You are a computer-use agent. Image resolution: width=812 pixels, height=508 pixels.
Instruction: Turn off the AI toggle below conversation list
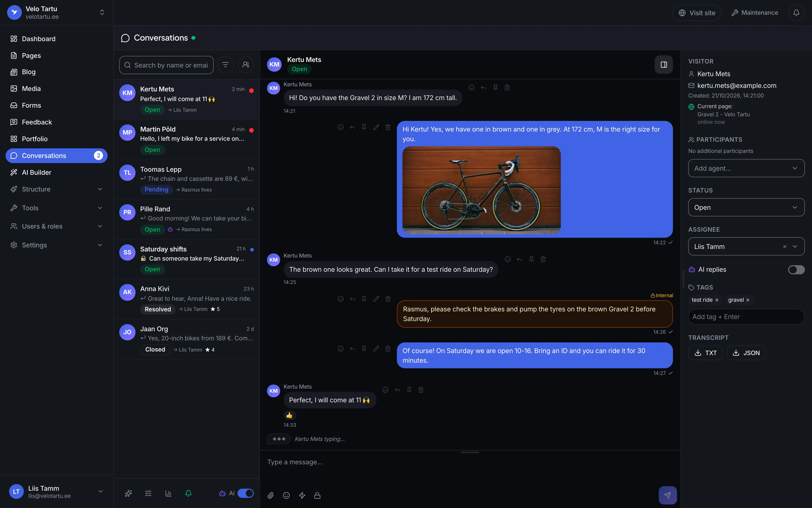246,493
